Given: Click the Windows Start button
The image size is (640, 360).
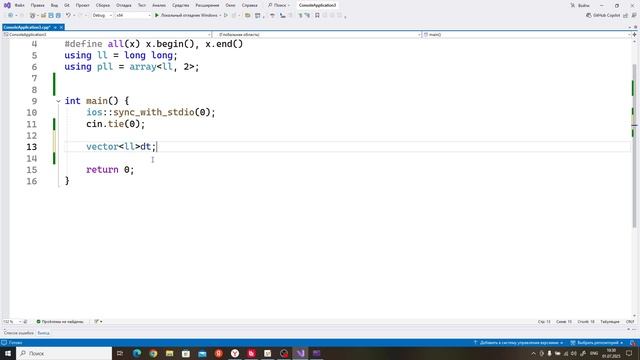Looking at the screenshot, I should [8, 353].
